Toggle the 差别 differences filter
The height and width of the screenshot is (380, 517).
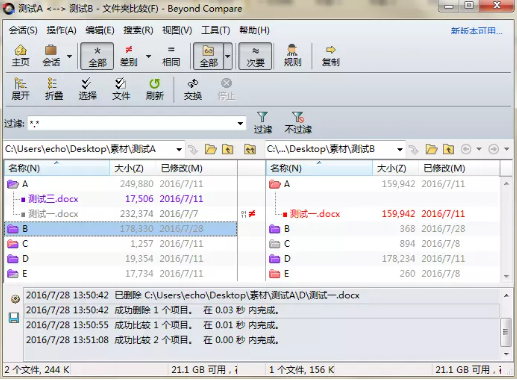[129, 56]
